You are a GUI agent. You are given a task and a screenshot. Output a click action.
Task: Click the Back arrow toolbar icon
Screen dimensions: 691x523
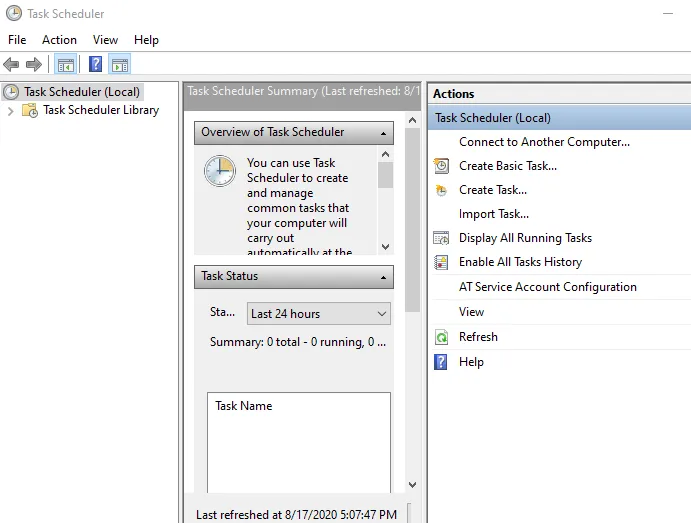(x=11, y=65)
